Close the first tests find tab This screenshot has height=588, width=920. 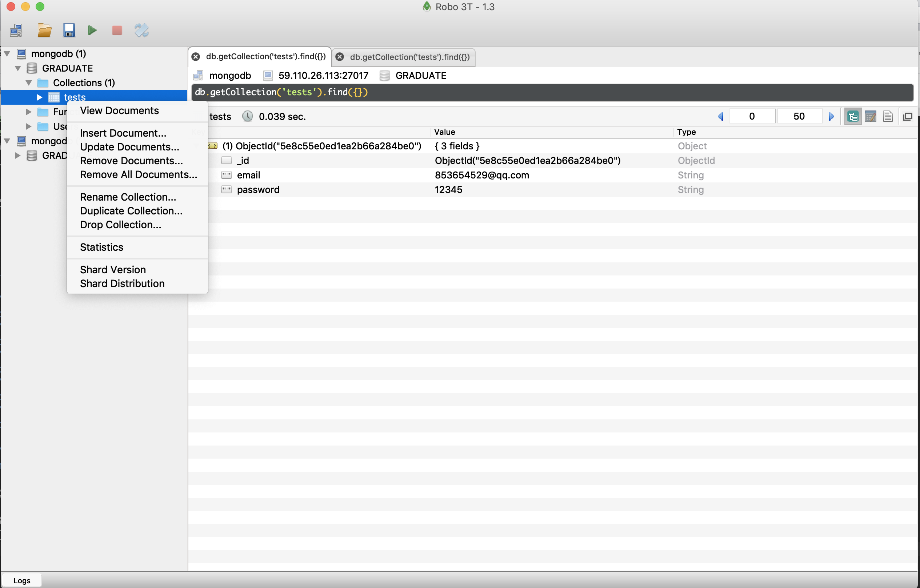[x=196, y=57]
